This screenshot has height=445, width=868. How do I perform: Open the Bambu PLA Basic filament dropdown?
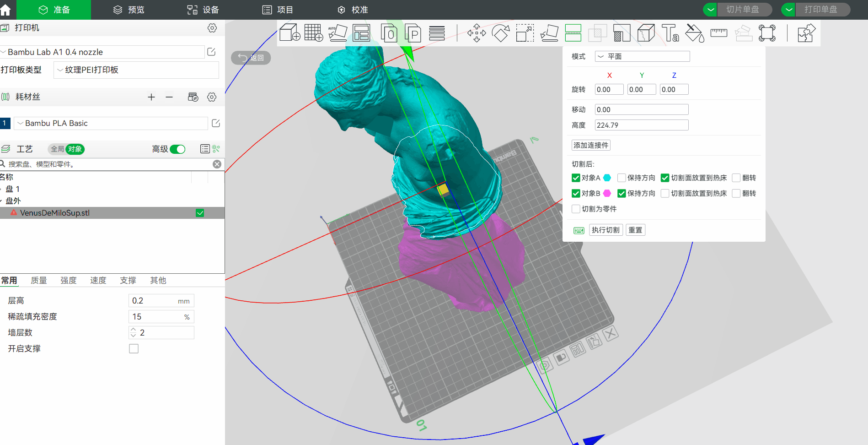pyautogui.click(x=111, y=123)
